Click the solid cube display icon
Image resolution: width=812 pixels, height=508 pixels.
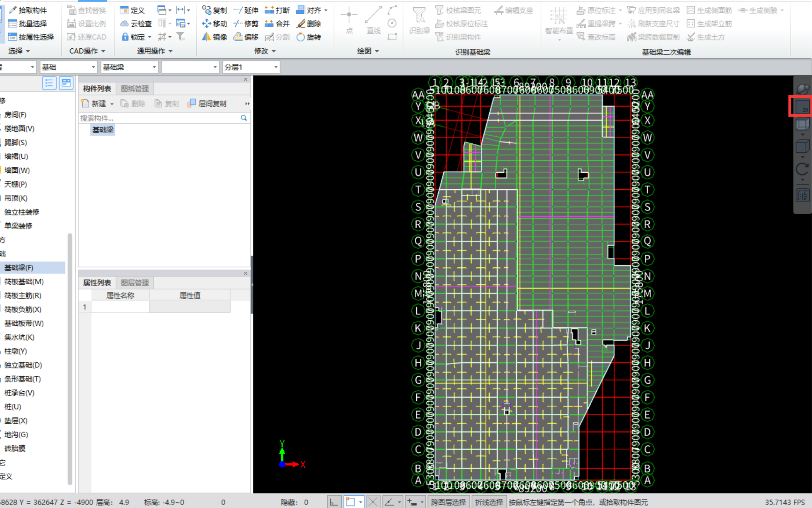point(802,147)
